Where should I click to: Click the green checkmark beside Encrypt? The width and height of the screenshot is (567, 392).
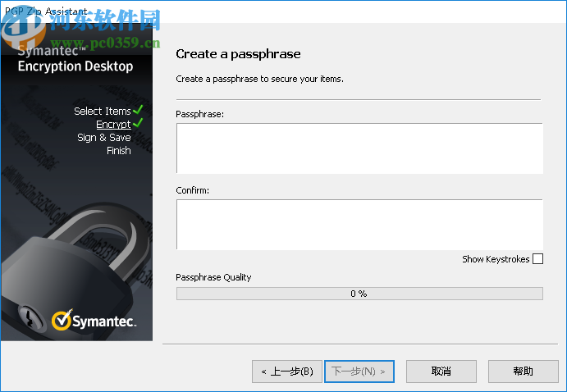click(138, 123)
